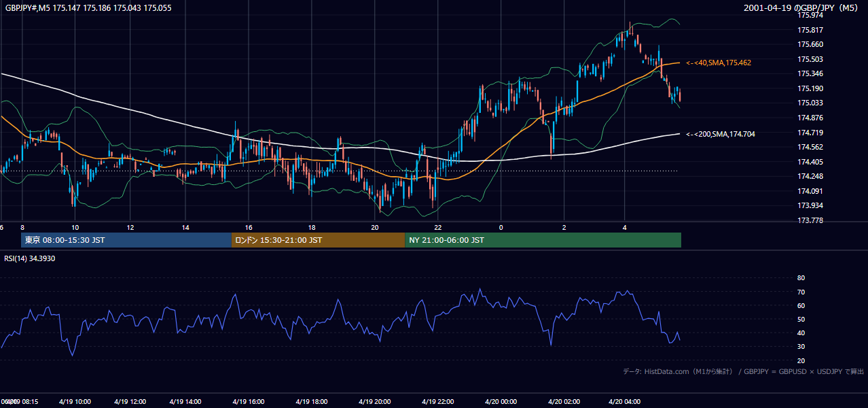Click the RSI scale value 40
This screenshot has height=408, width=868.
(x=801, y=333)
